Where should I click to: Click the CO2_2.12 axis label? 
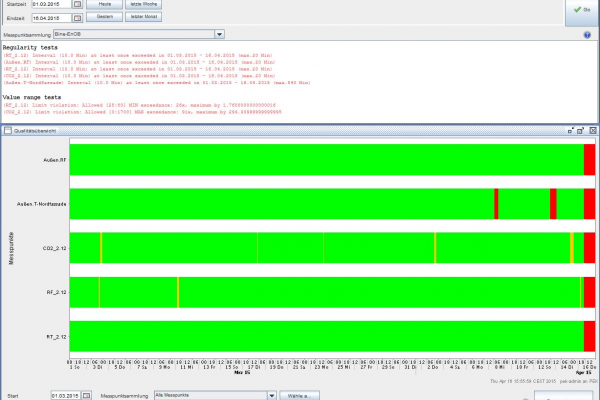point(54,248)
